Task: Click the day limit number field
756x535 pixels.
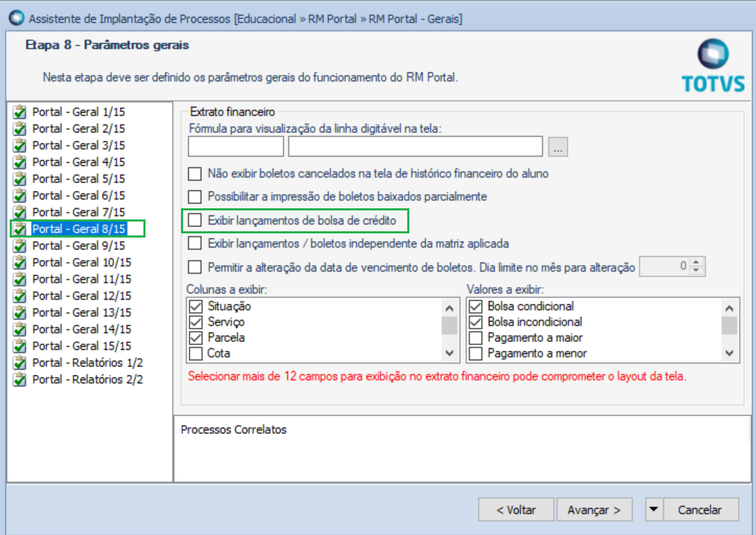Action: 665,266
